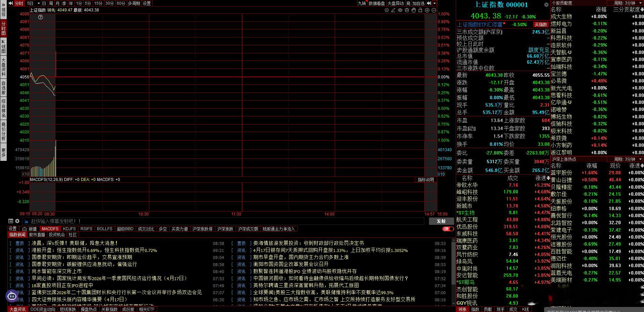Sort by 涨速 column arrow in stock list
Image resolution: width=644 pixels, height=312 pixels.
pos(548,178)
